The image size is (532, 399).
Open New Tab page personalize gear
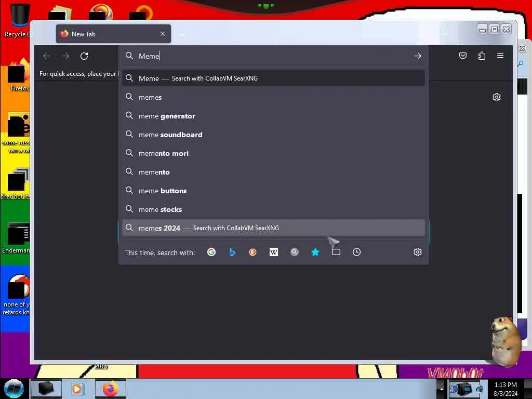[x=496, y=97]
